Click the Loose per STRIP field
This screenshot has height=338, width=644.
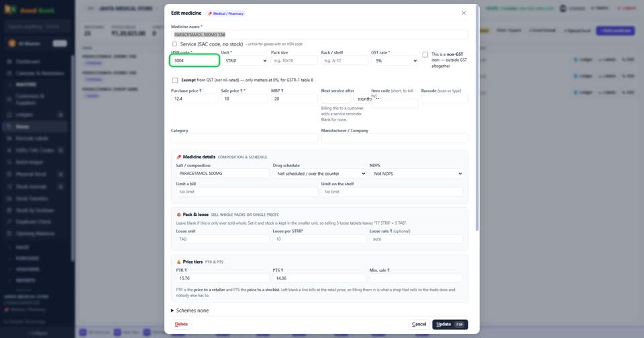(319, 239)
